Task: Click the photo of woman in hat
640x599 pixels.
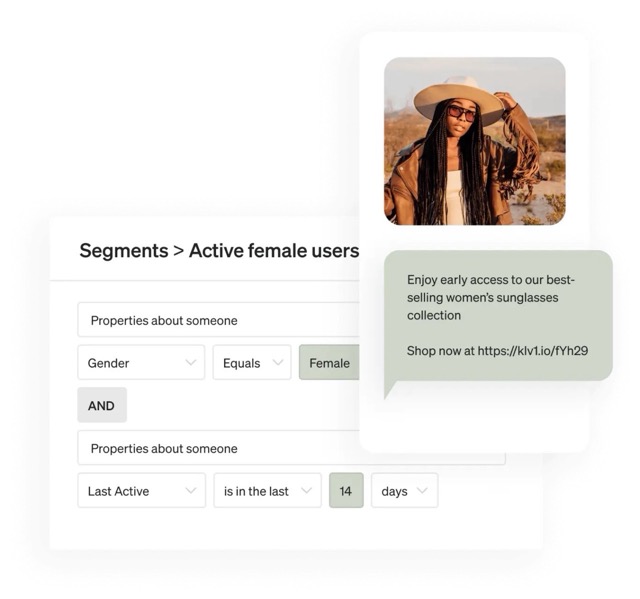Action: (x=474, y=141)
